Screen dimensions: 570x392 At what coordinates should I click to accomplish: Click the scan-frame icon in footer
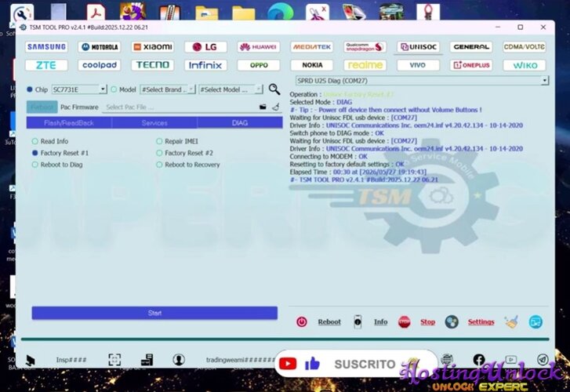pos(114,360)
